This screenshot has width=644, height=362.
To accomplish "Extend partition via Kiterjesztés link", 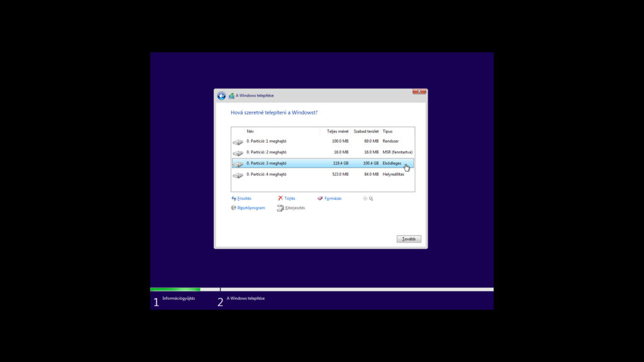I will [x=296, y=207].
